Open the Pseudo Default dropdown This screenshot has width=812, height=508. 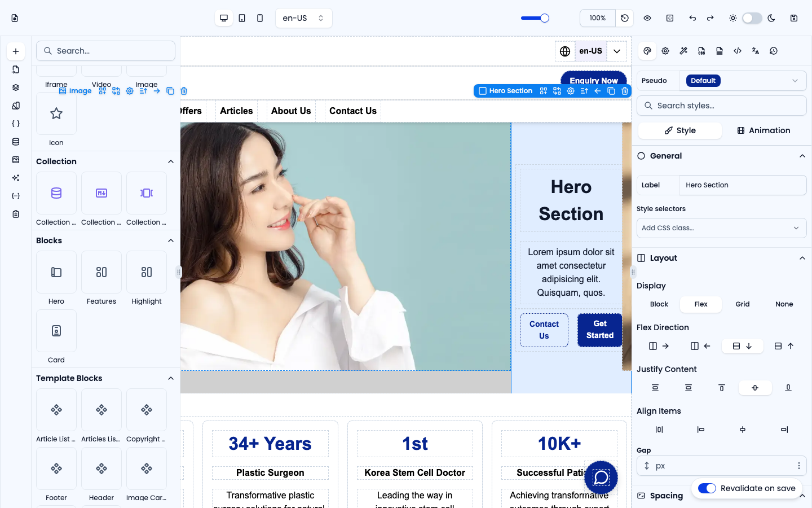coord(743,81)
